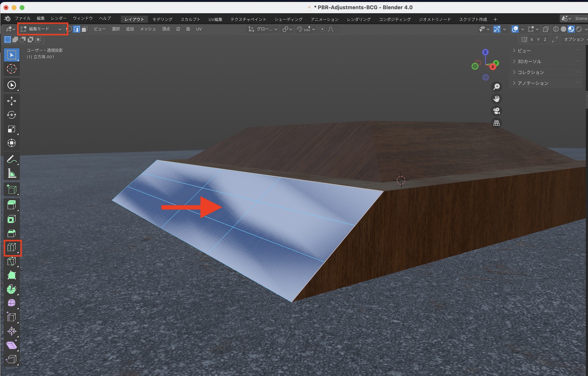
Task: Expand the 3Dカーソル panel
Action: [529, 61]
